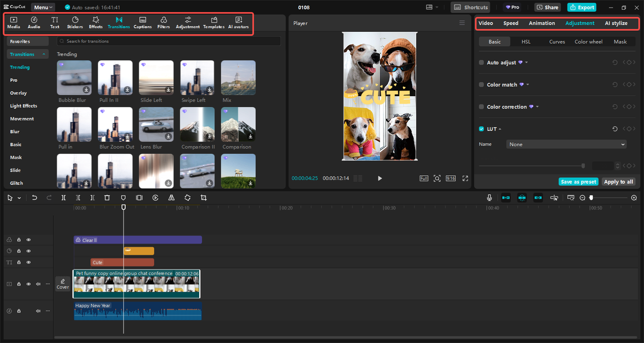Enable the Color correction checkbox
The image size is (644, 343).
pos(481,107)
